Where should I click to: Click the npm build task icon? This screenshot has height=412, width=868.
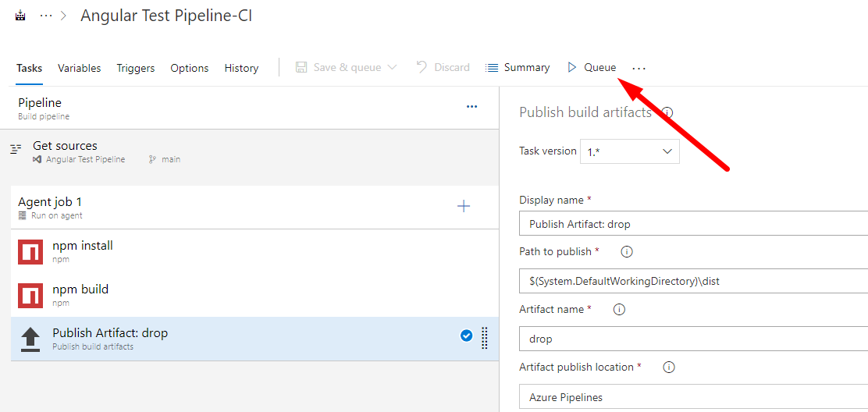click(x=30, y=295)
